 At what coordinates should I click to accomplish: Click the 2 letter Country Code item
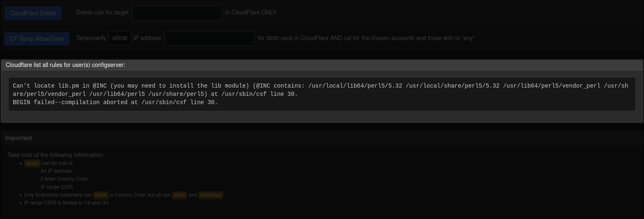pyautogui.click(x=64, y=179)
